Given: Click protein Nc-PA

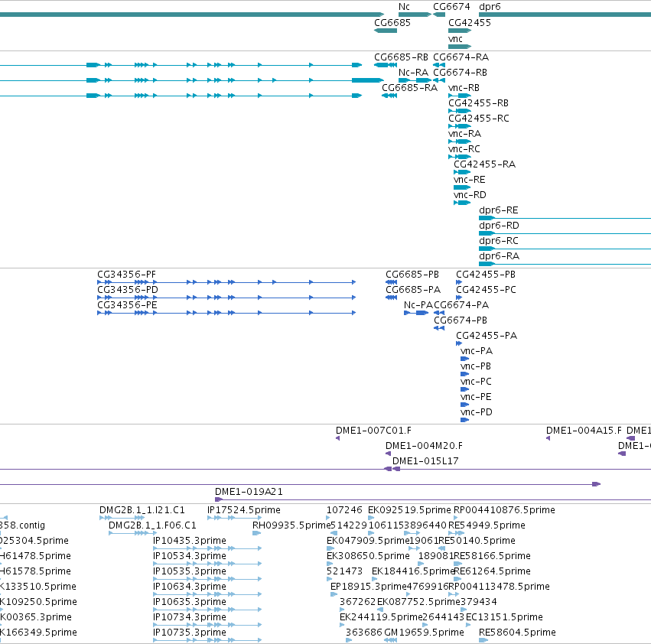Looking at the screenshot, I should [418, 304].
